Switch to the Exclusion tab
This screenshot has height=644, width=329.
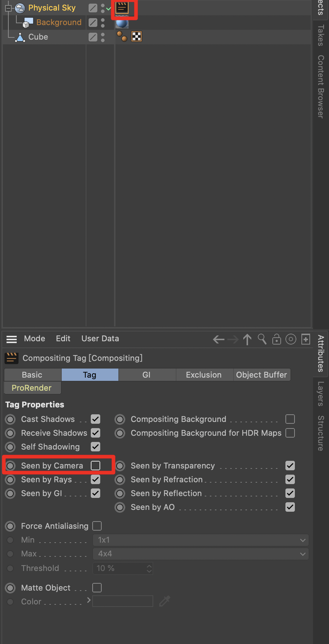(204, 375)
